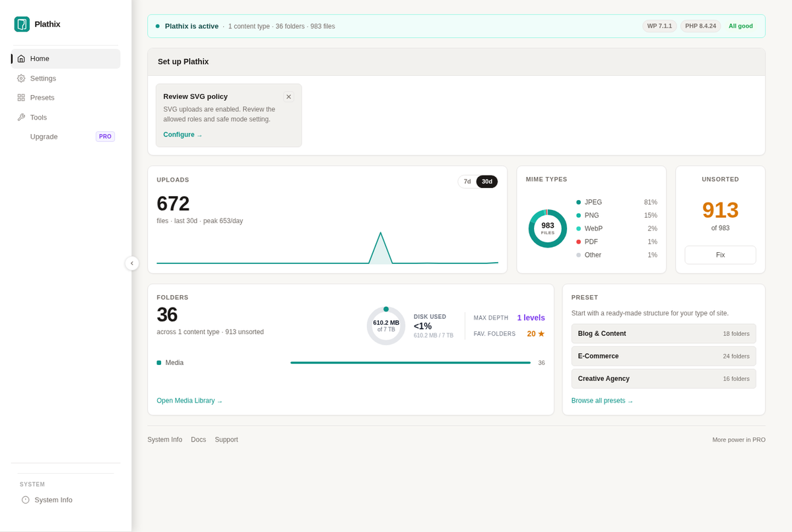Open Media Library link

(189, 401)
